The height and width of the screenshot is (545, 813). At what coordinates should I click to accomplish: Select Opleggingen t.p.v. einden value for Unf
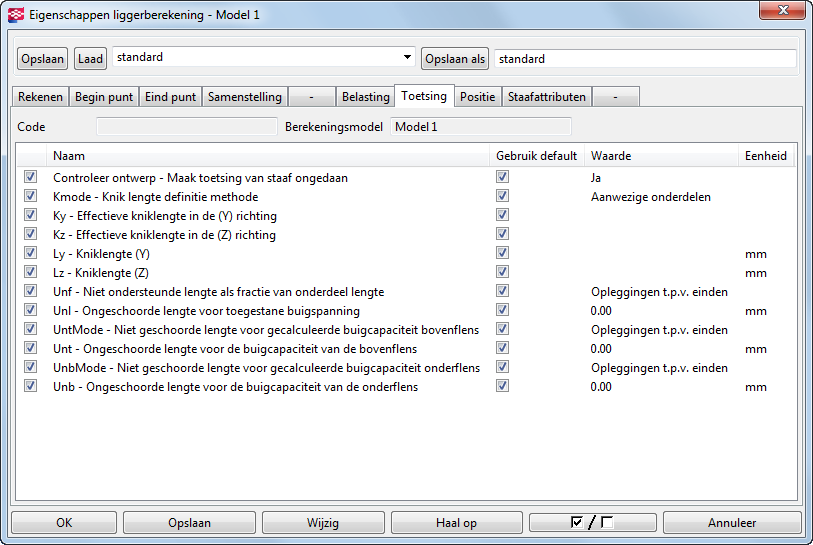(x=659, y=292)
